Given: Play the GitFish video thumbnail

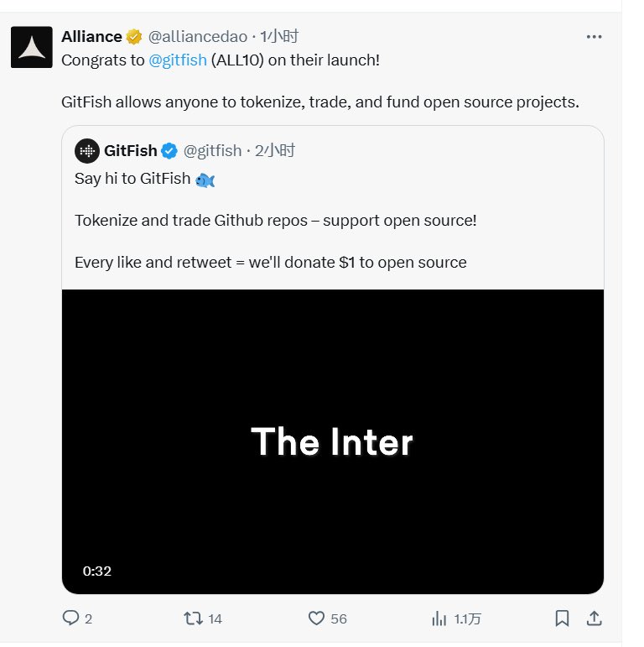Looking at the screenshot, I should coord(333,441).
